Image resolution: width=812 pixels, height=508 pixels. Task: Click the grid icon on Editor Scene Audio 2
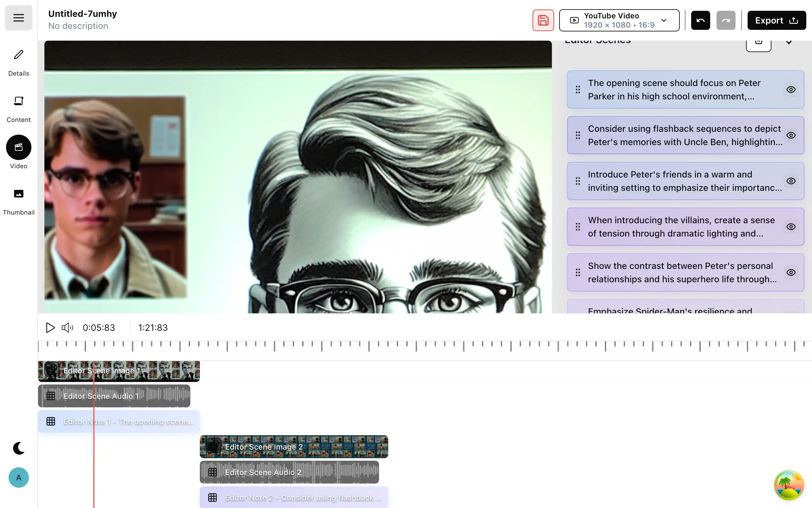213,472
